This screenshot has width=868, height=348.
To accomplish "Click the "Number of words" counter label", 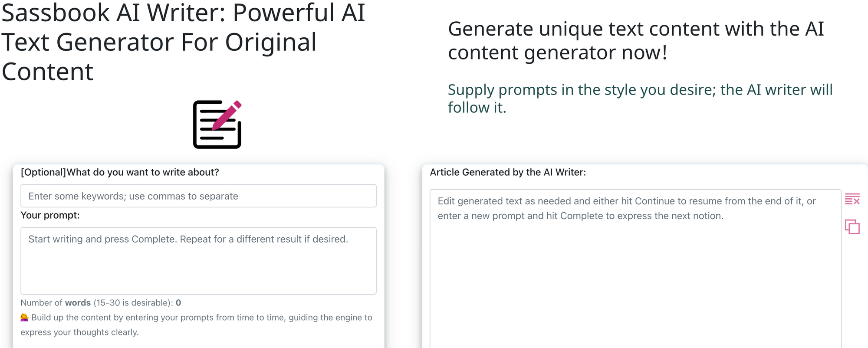I will pyautogui.click(x=56, y=303).
